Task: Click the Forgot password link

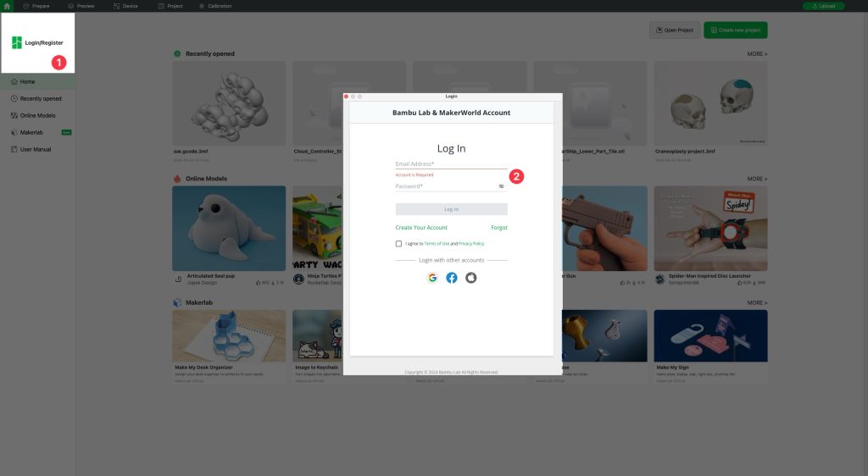Action: [498, 228]
